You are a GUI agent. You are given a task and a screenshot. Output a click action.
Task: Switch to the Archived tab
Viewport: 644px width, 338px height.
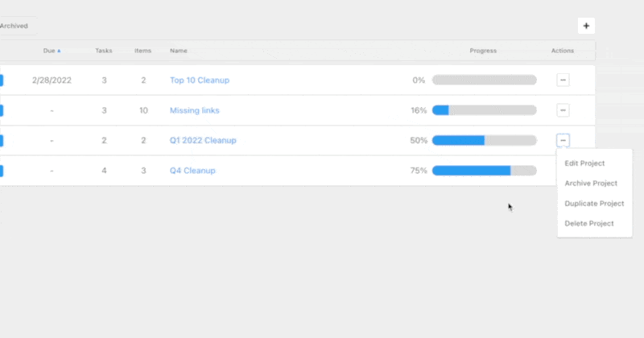tap(13, 26)
